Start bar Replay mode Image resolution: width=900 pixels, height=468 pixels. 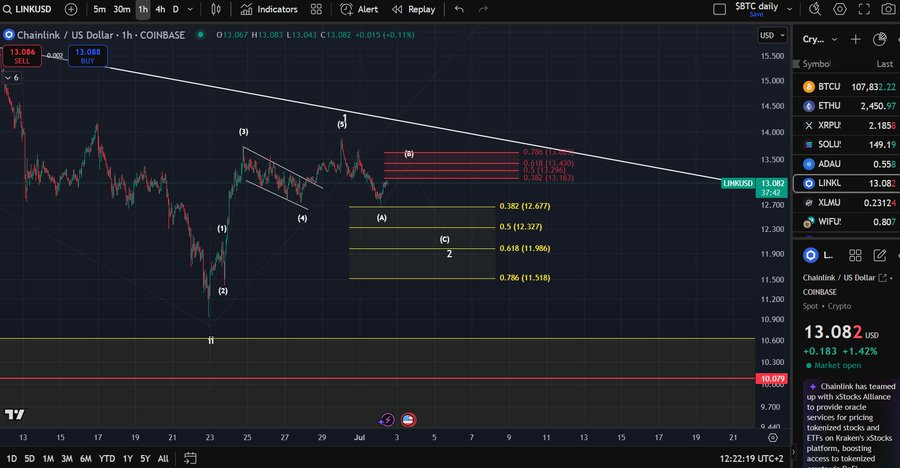[414, 9]
